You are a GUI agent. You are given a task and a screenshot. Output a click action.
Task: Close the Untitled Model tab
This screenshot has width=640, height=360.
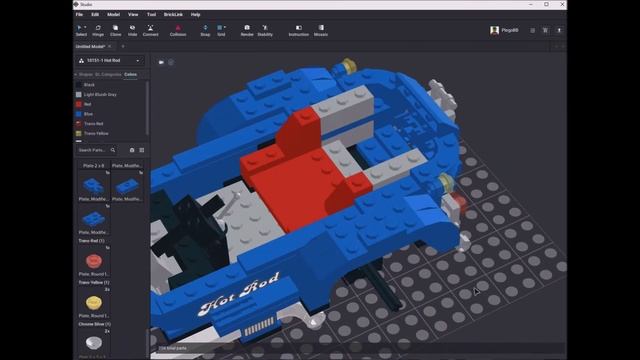110,47
